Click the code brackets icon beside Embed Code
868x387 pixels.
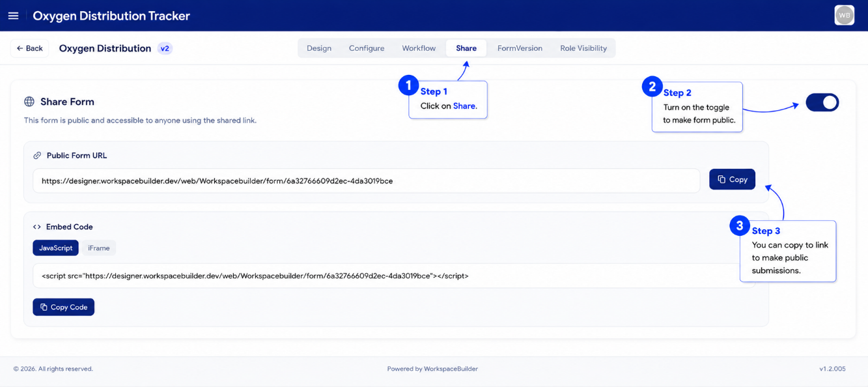click(x=37, y=227)
